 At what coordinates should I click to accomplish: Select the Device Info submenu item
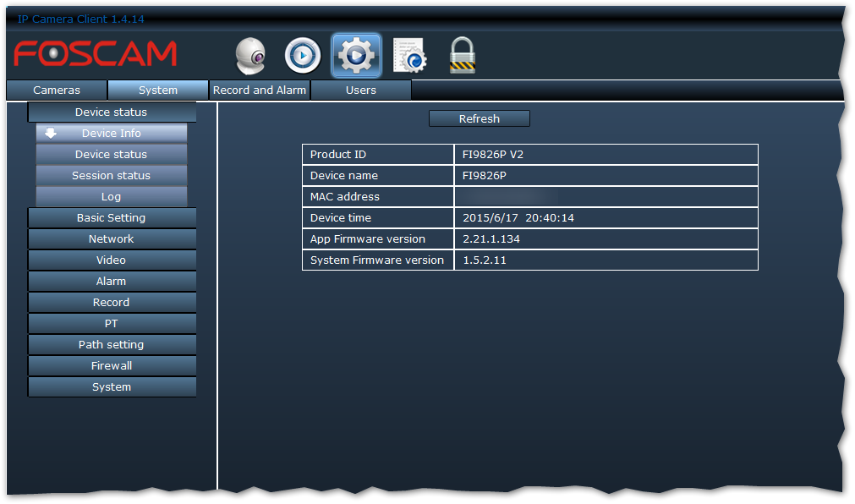(x=112, y=133)
